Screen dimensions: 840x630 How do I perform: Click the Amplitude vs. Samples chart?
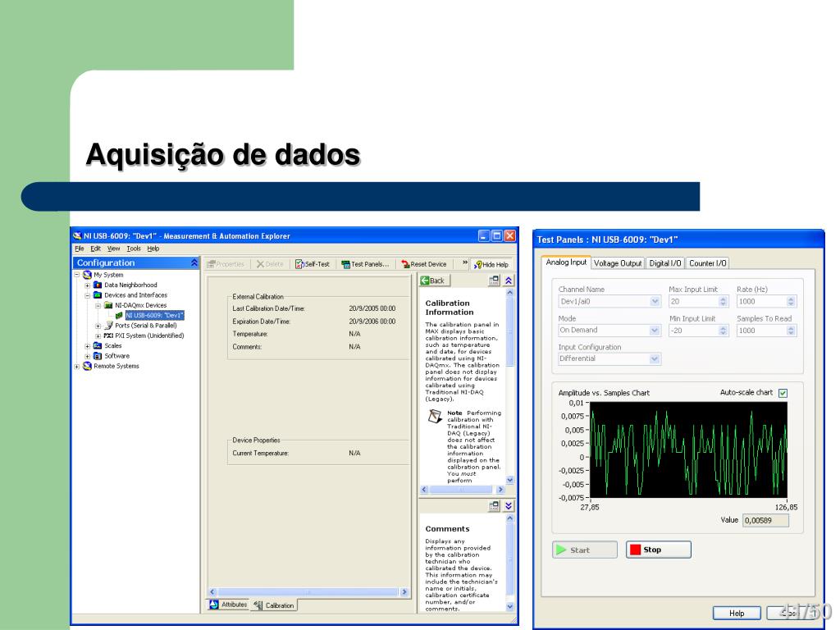[x=688, y=450]
